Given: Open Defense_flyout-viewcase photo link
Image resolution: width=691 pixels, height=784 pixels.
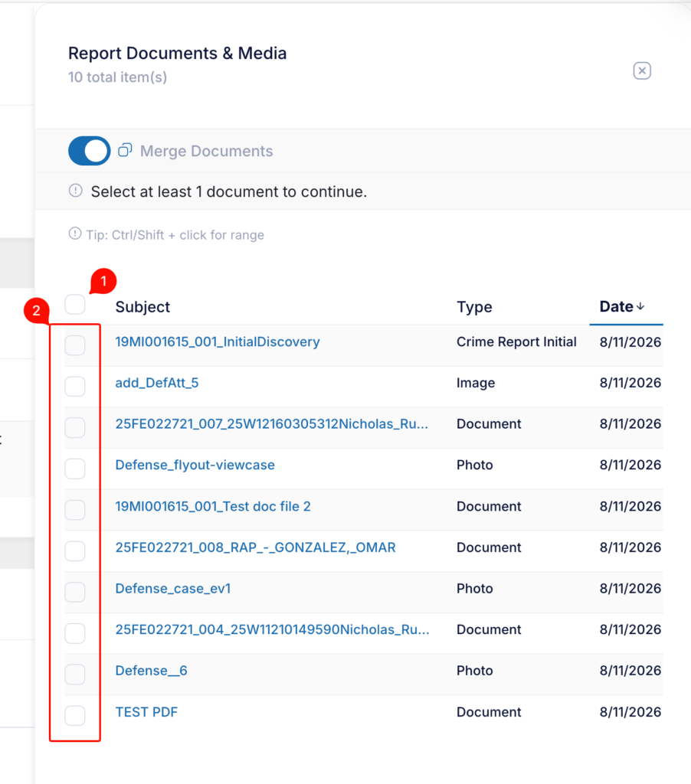Looking at the screenshot, I should point(195,465).
